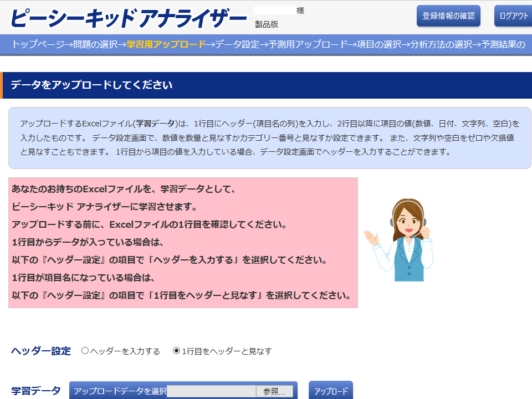Click the 登録情報の確認 button
Screen dimensions: 532x399
[x=448, y=16]
